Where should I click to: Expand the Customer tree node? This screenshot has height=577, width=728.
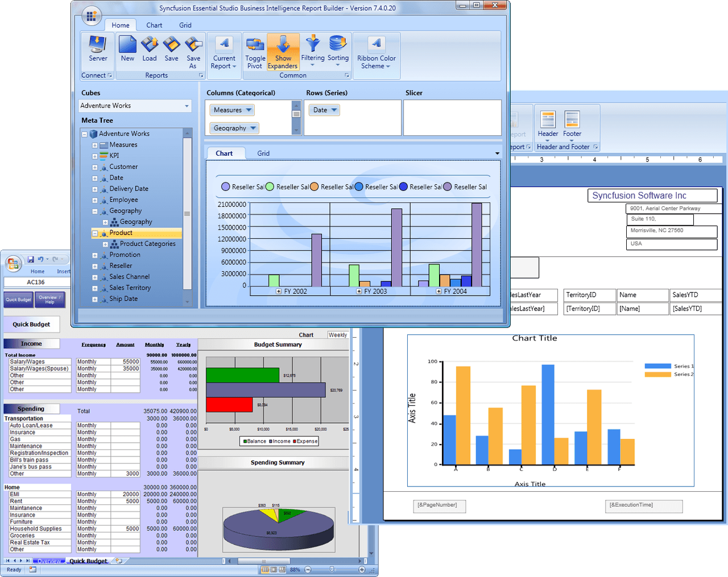pyautogui.click(x=95, y=168)
